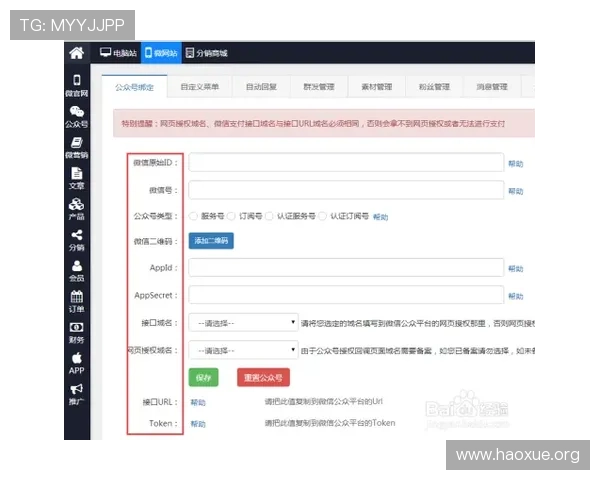Select the 公众号绑定 tab

point(134,87)
